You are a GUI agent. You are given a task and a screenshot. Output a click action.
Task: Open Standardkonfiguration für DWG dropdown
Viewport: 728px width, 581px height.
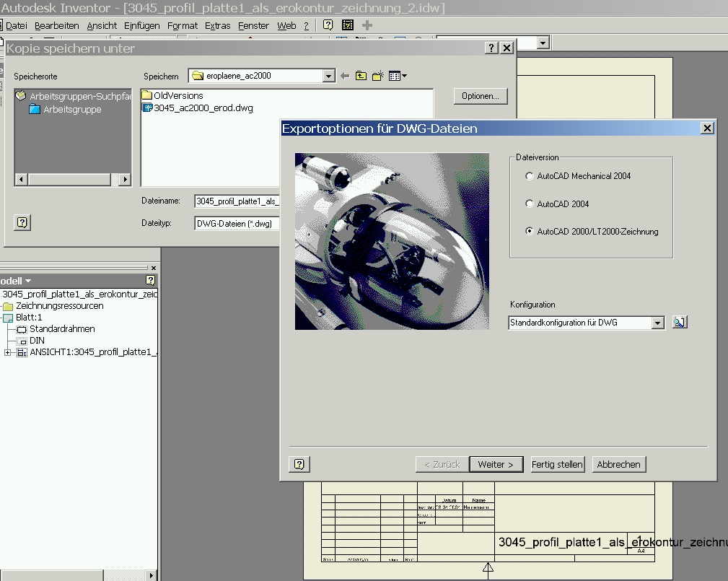(657, 323)
